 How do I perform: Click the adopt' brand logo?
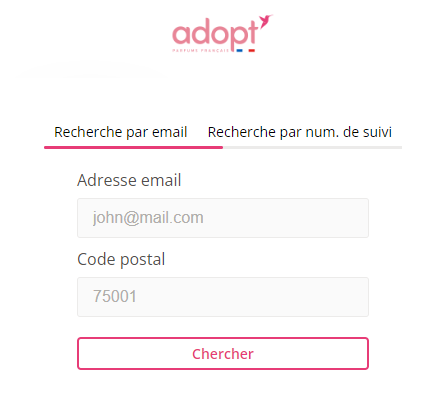coord(222,33)
